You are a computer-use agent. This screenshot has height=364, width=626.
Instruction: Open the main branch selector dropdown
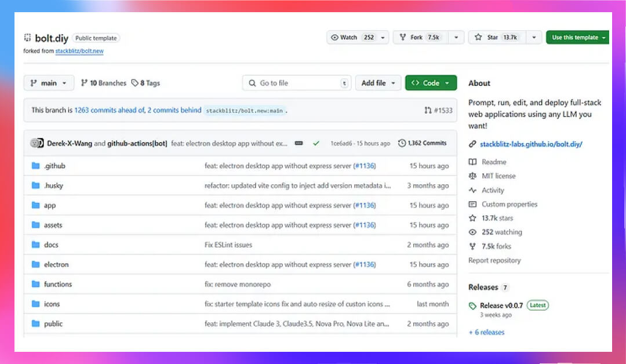[x=49, y=83]
